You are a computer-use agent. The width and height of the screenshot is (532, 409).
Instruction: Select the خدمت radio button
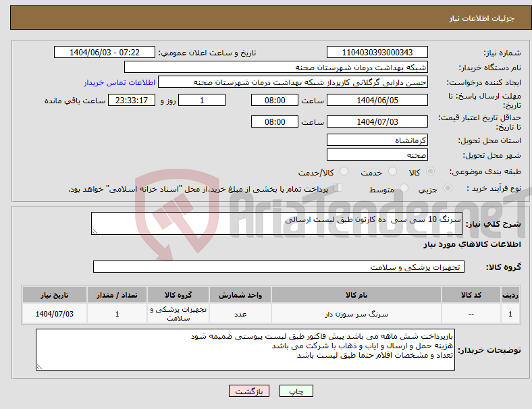392,171
